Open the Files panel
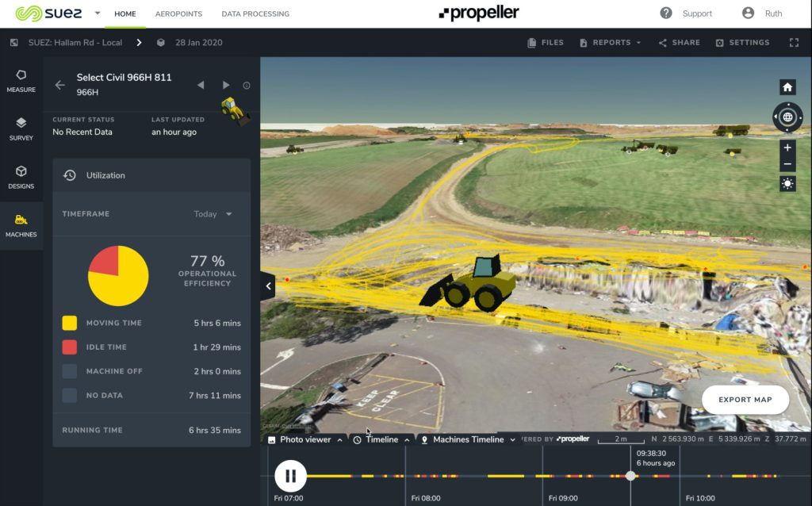This screenshot has width=812, height=506. (x=545, y=42)
